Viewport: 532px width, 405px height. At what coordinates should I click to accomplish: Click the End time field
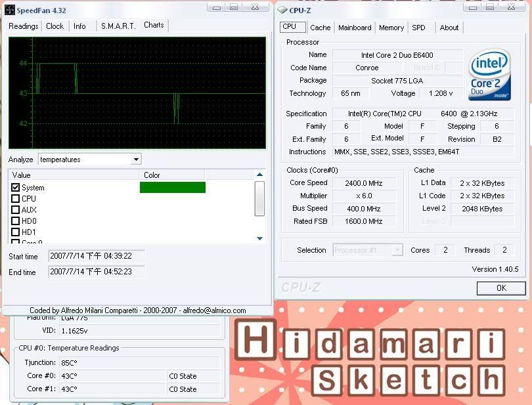click(97, 272)
